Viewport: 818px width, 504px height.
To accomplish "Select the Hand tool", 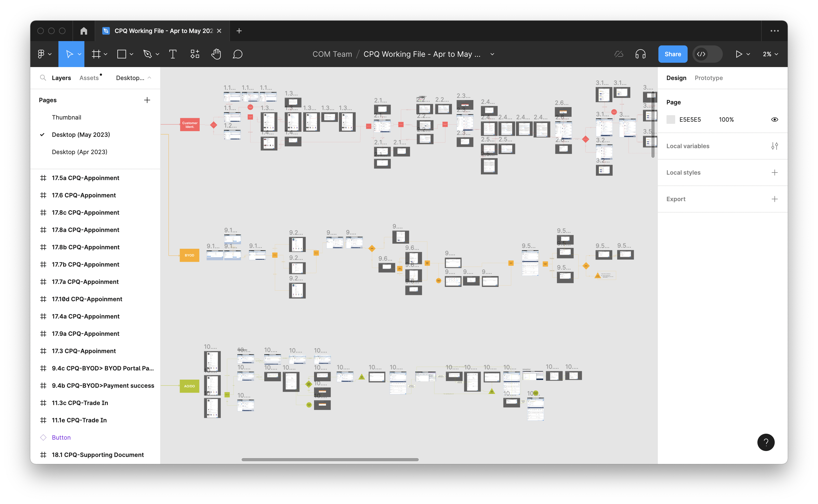I will (x=216, y=54).
